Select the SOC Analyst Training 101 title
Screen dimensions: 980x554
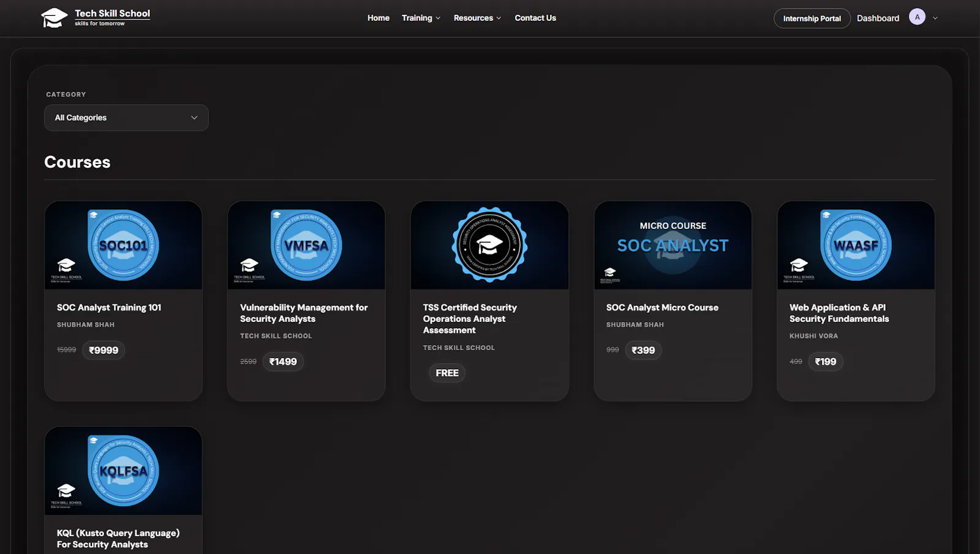pos(109,307)
